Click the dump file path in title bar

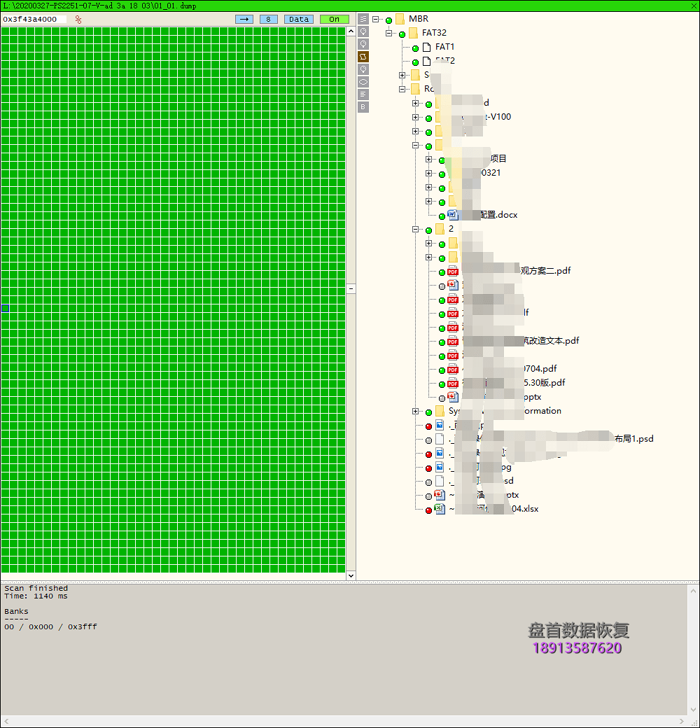tap(100, 6)
